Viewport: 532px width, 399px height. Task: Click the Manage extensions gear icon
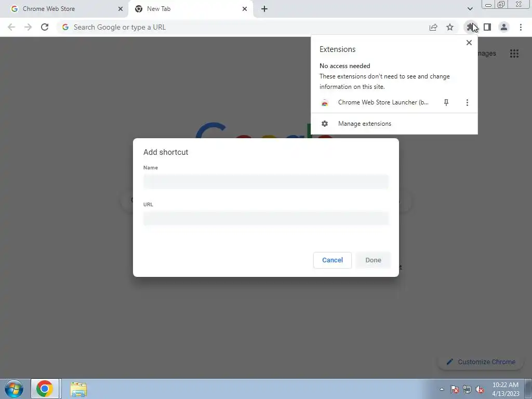[x=325, y=124]
